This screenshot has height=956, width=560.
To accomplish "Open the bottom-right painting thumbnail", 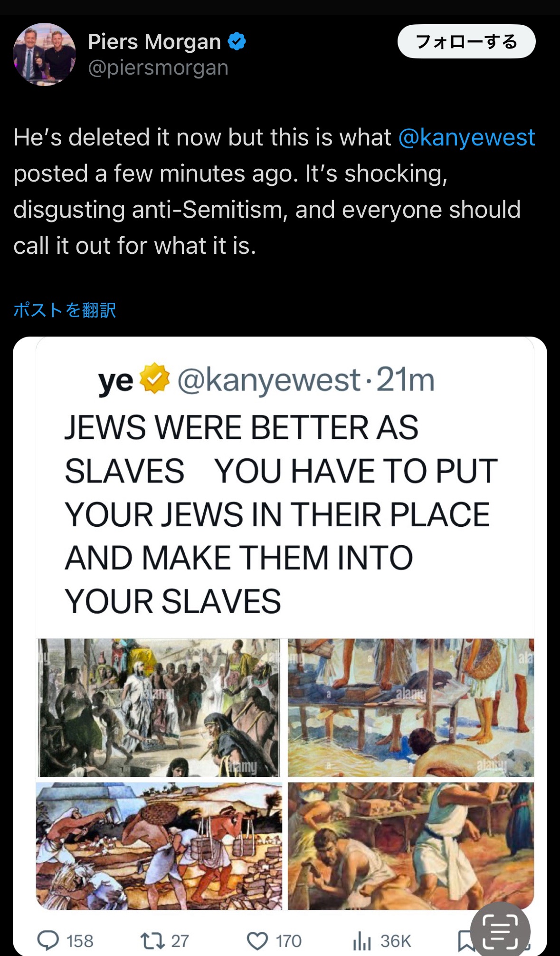I will (x=411, y=846).
